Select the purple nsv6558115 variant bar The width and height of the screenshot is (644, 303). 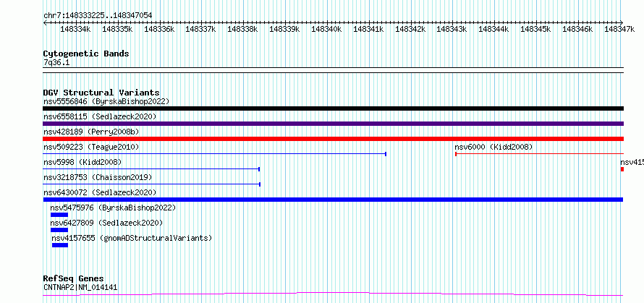click(x=333, y=124)
